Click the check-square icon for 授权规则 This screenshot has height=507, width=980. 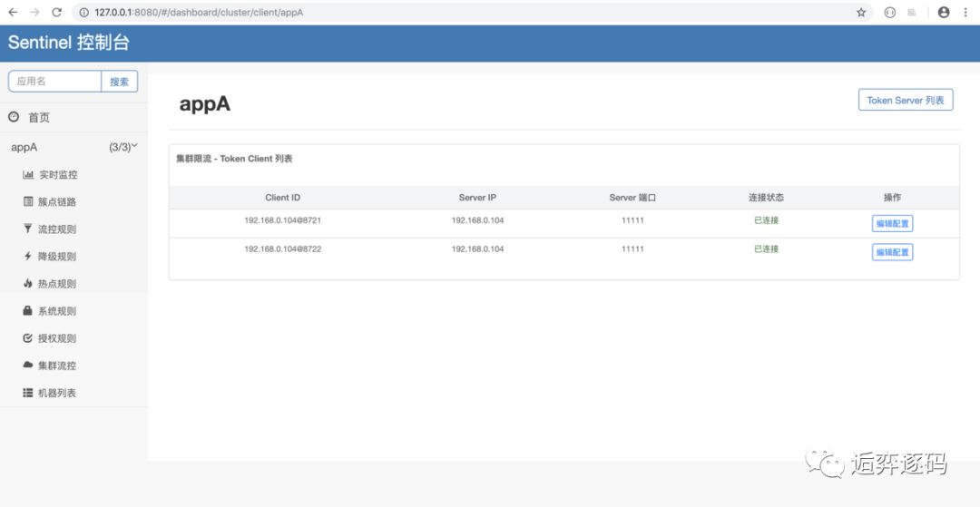point(27,337)
